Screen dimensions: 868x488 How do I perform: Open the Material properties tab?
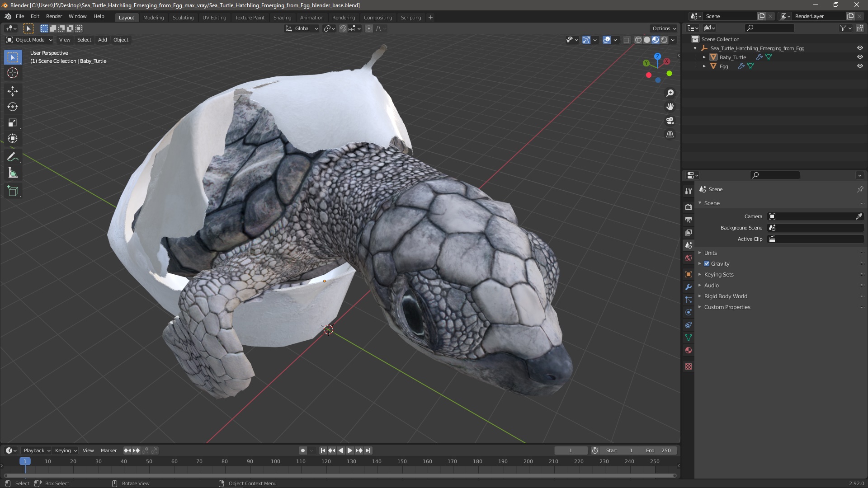tap(689, 350)
